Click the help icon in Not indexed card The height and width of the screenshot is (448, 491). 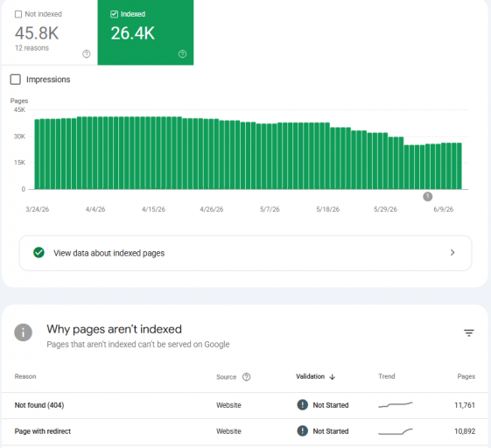coord(87,54)
